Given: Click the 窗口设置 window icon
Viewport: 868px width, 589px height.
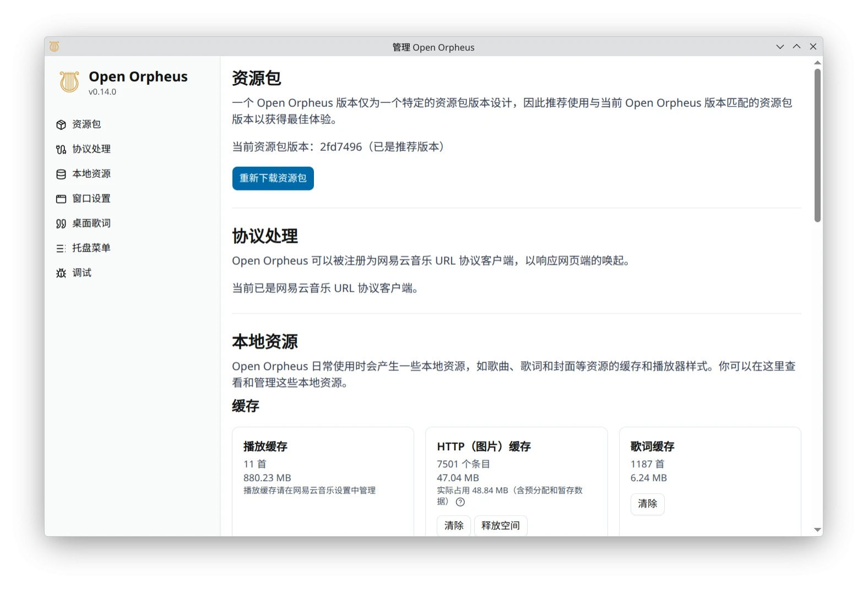Looking at the screenshot, I should tap(61, 199).
